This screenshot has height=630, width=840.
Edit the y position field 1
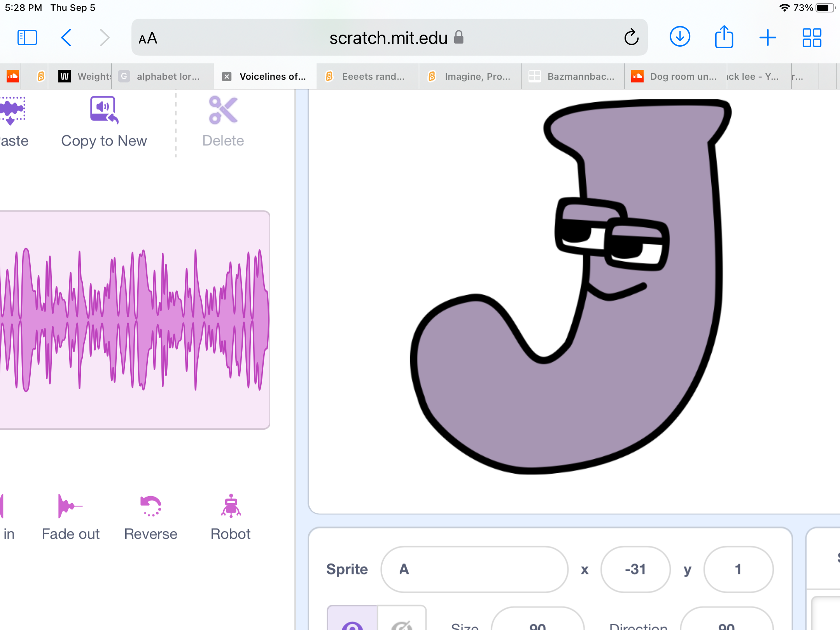click(x=738, y=569)
